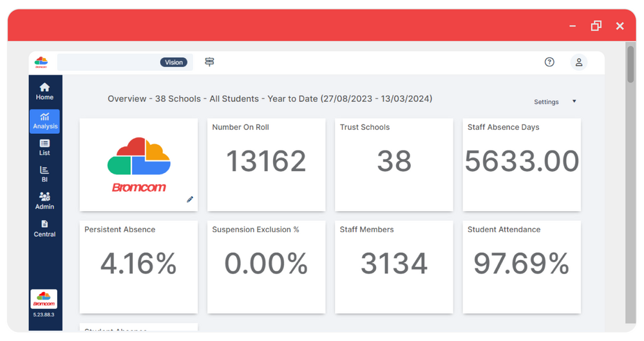The image size is (644, 341).
Task: Open the Staff Absence Days tile
Action: tap(522, 165)
